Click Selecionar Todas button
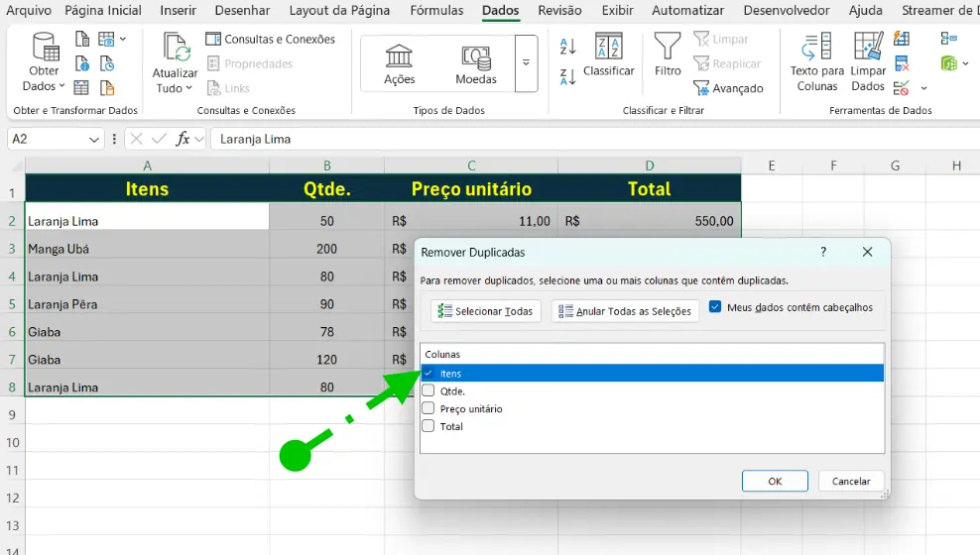 (x=486, y=311)
